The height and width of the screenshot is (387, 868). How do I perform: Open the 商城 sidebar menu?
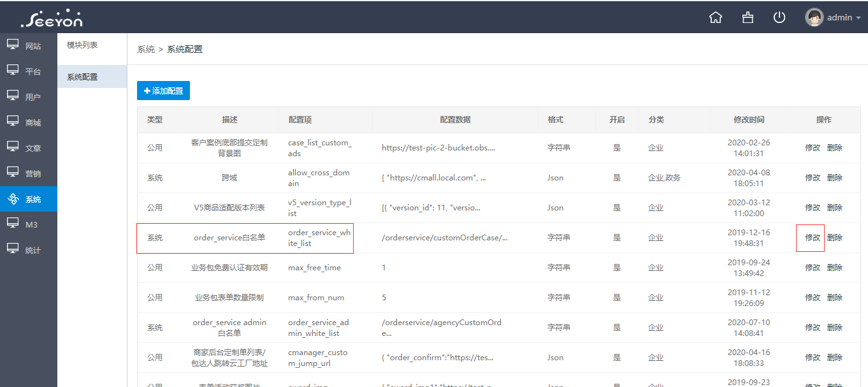tap(29, 122)
